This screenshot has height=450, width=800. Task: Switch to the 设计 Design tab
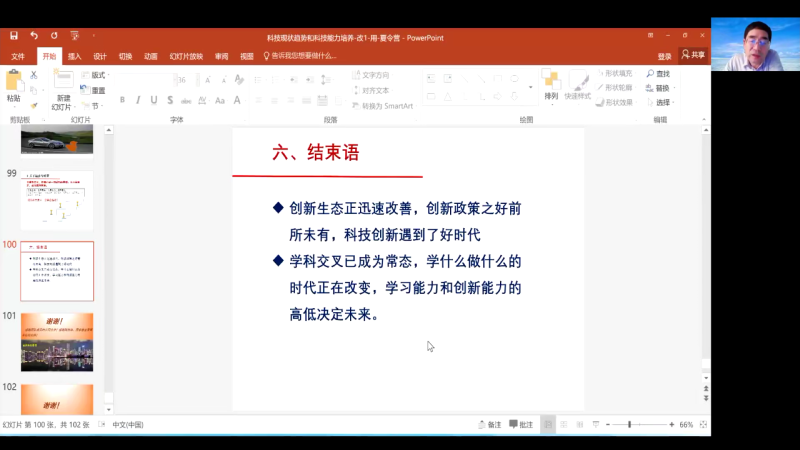coord(100,57)
